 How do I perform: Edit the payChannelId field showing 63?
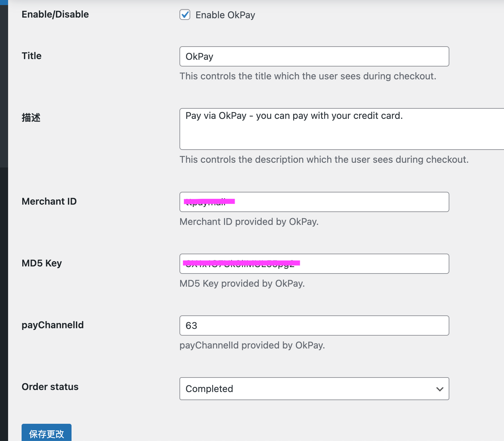click(314, 326)
